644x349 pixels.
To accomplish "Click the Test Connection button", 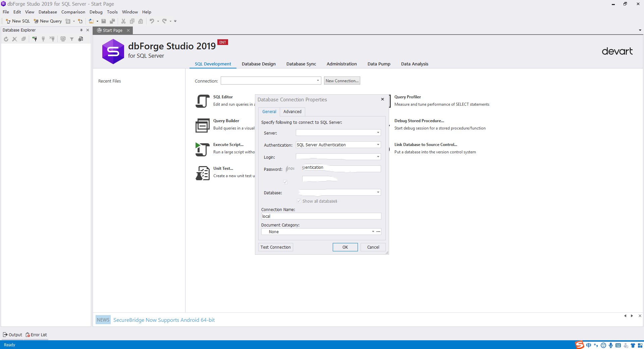I will pyautogui.click(x=275, y=247).
